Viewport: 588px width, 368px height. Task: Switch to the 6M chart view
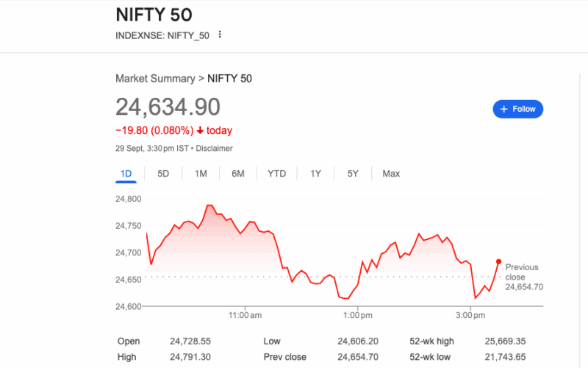[237, 174]
